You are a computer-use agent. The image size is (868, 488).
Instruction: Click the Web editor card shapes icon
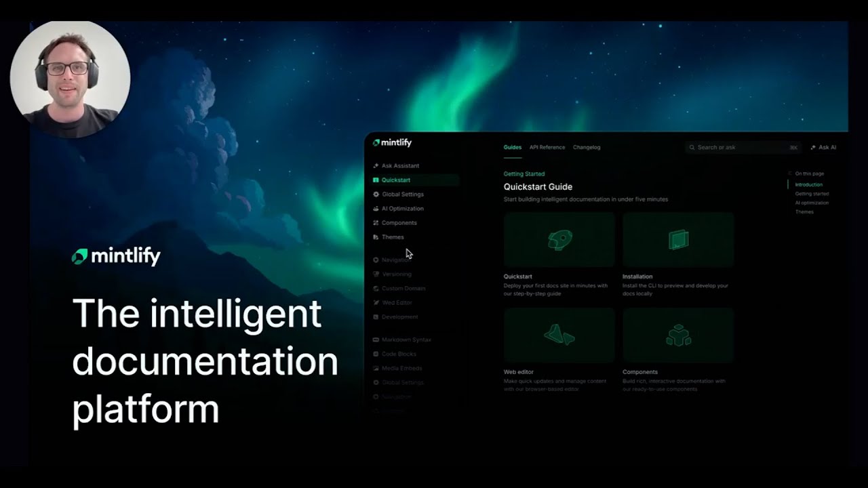tap(559, 335)
